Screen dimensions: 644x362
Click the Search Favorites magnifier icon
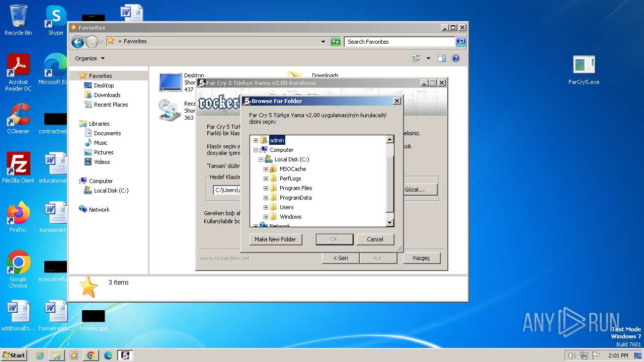pyautogui.click(x=460, y=42)
